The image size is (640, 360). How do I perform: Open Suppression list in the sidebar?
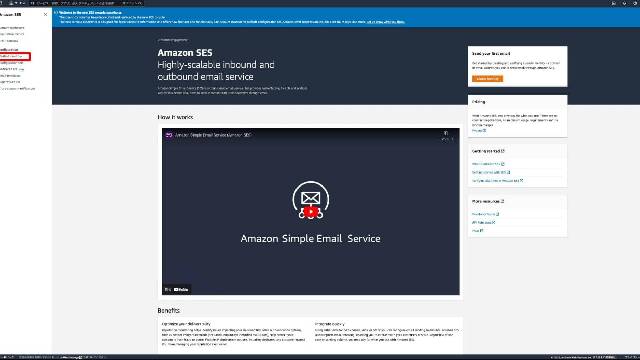[10, 82]
